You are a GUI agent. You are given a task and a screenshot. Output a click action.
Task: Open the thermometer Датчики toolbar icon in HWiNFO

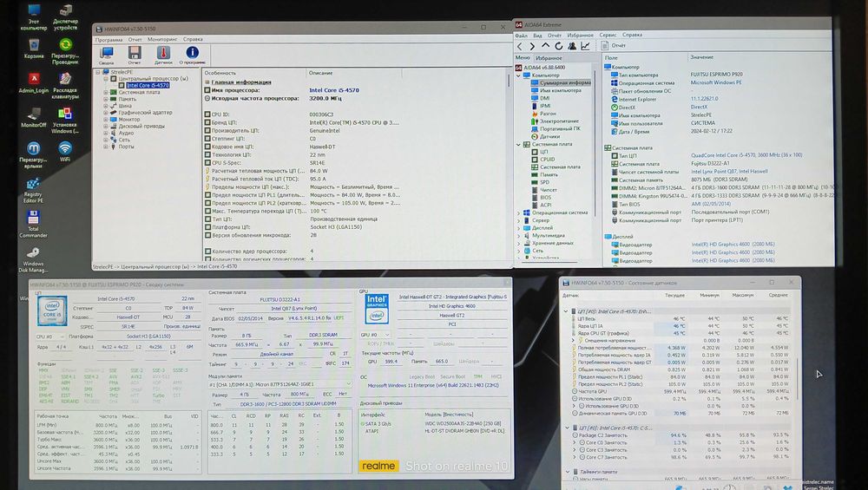163,56
